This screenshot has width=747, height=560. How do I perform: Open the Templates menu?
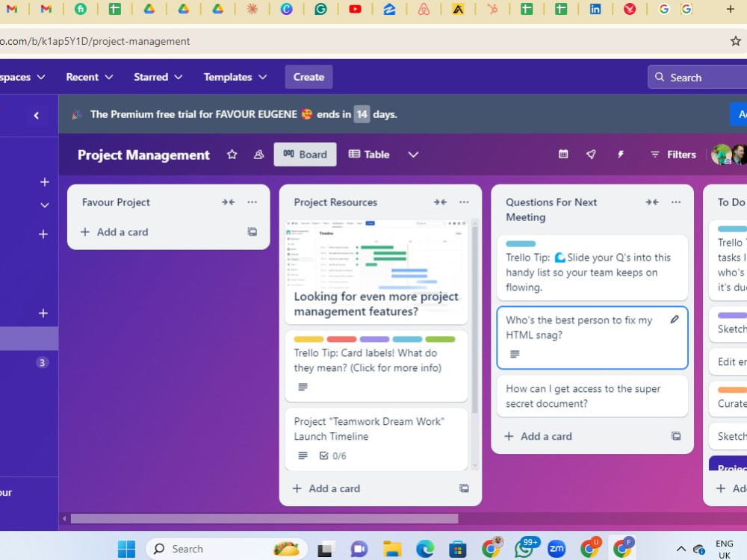[235, 77]
